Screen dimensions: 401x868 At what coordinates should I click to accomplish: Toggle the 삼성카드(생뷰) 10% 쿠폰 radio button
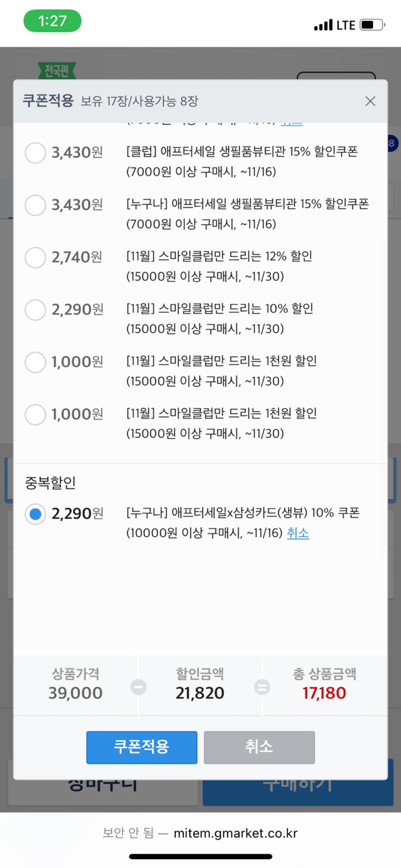pyautogui.click(x=35, y=514)
